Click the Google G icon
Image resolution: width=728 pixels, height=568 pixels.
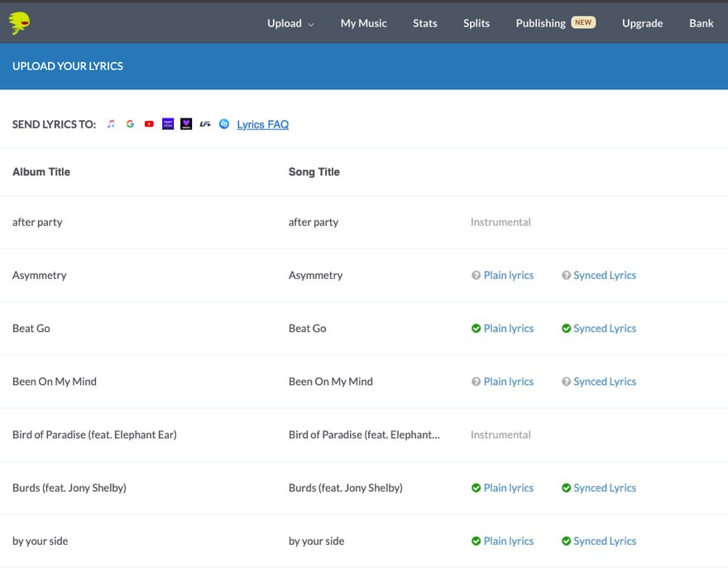(x=130, y=124)
